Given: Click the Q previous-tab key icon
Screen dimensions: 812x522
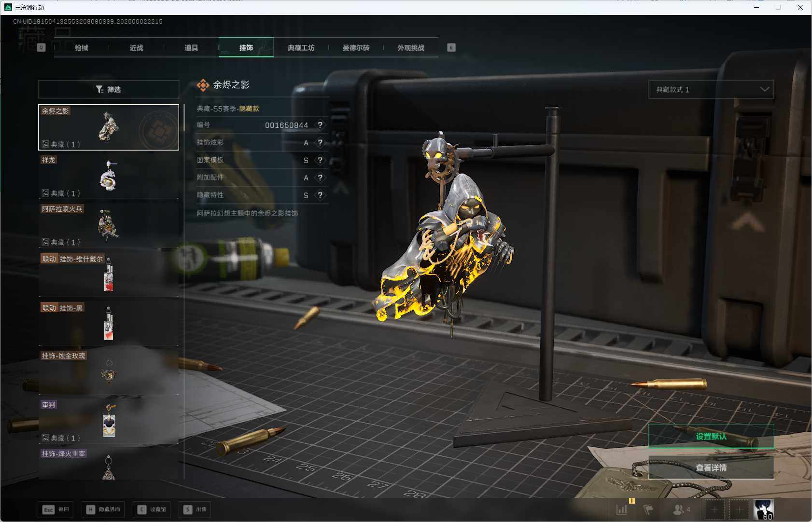Looking at the screenshot, I should 41,47.
